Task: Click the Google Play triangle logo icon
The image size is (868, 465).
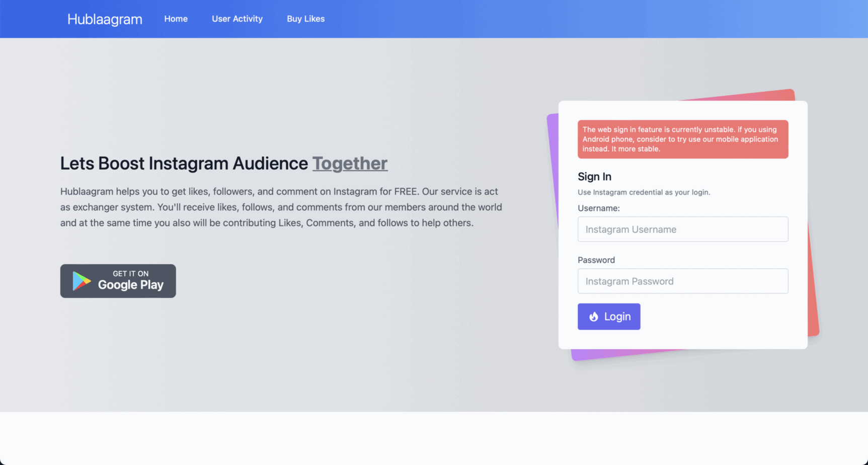Action: [81, 281]
